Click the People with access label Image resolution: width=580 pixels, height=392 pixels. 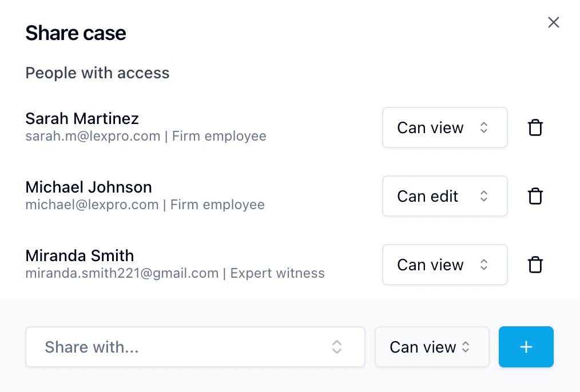click(97, 73)
